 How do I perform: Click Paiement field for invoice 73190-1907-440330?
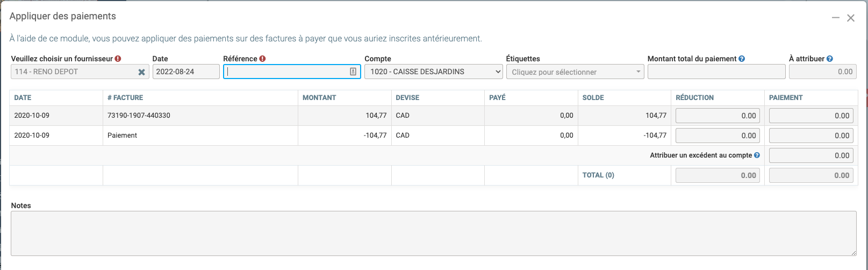coord(810,116)
